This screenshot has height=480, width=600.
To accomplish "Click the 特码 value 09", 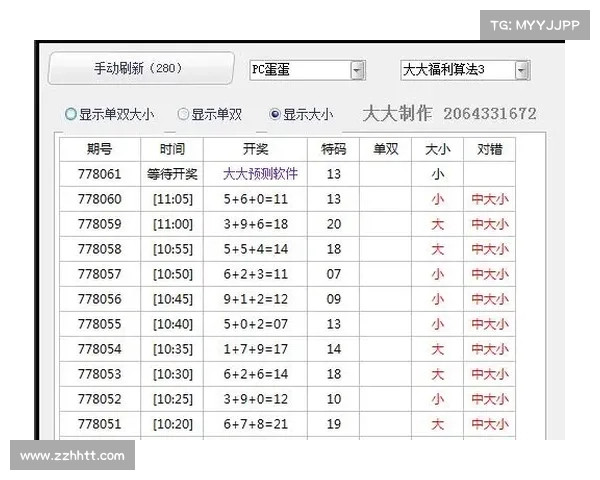I will click(x=334, y=299).
